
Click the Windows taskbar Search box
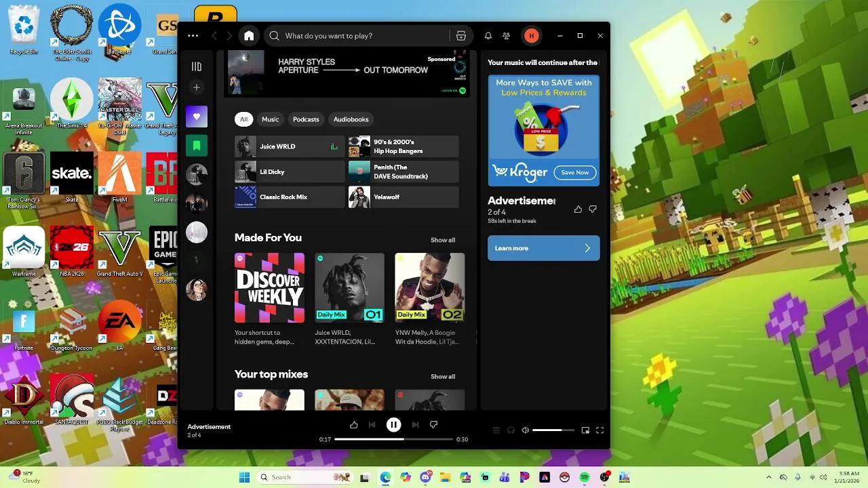(305, 478)
